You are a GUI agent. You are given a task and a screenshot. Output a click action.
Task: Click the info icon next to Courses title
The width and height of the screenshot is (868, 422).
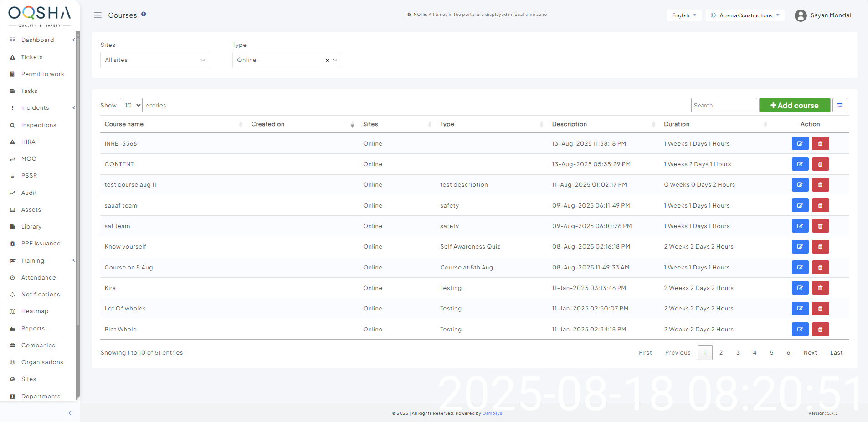click(x=144, y=14)
